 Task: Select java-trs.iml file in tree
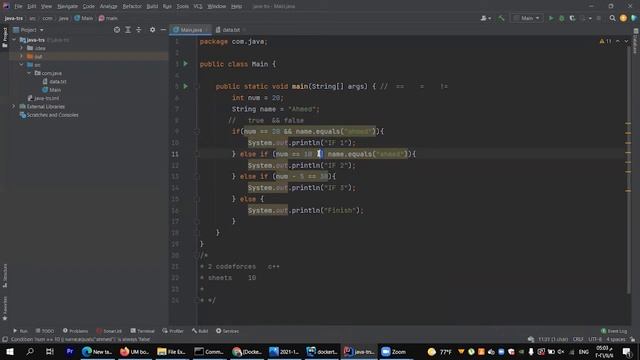pos(43,98)
